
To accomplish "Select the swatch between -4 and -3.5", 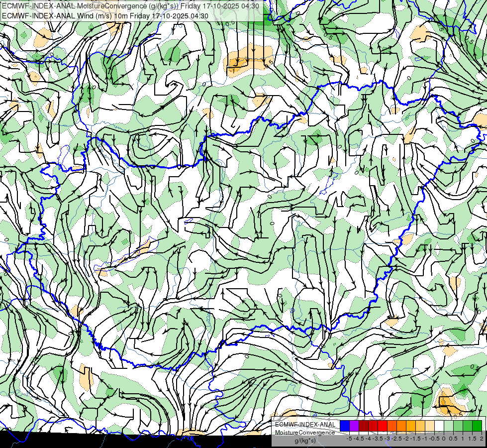I will click(373, 426).
